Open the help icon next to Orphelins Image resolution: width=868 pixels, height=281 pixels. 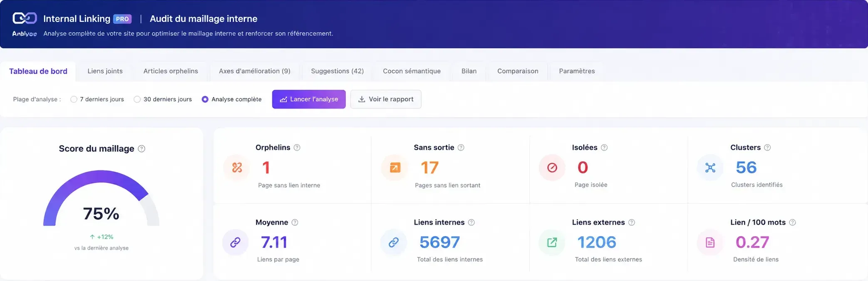297,148
